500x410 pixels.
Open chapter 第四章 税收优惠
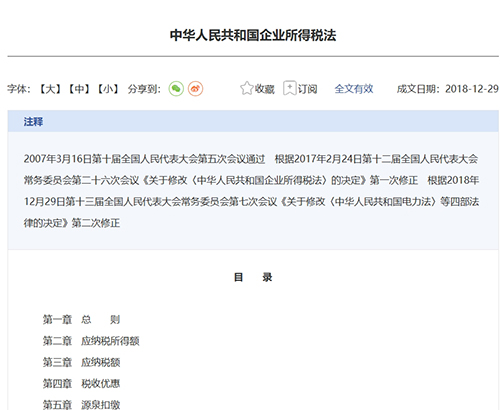point(81,384)
